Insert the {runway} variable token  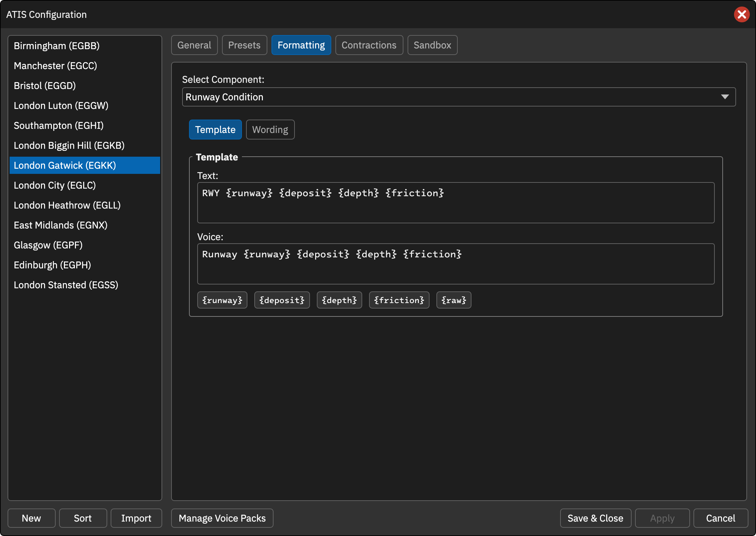click(x=222, y=300)
